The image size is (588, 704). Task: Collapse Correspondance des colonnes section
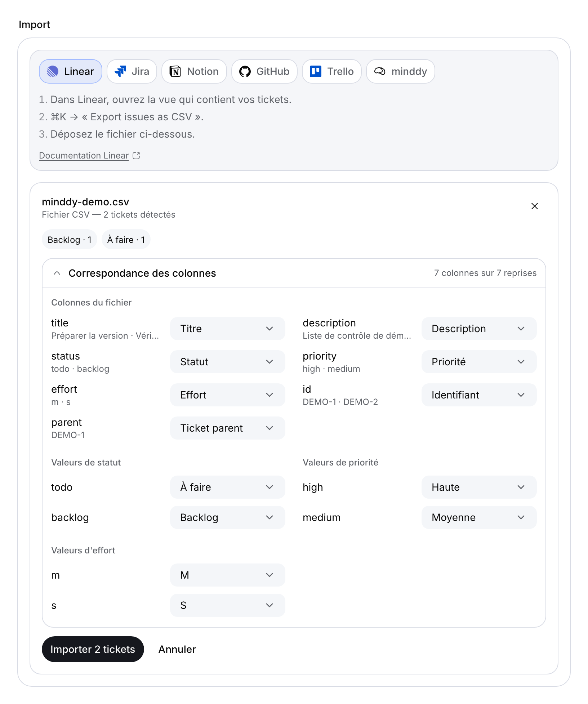pos(57,273)
